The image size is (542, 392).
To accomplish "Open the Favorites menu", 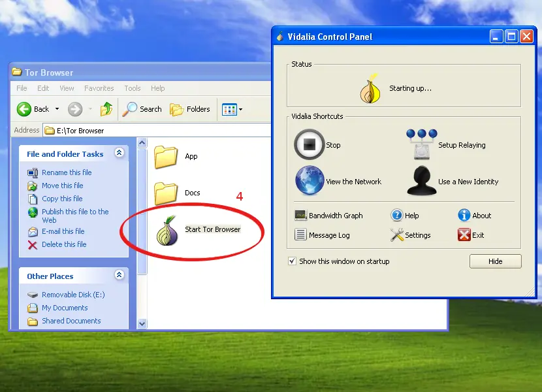I will point(99,88).
